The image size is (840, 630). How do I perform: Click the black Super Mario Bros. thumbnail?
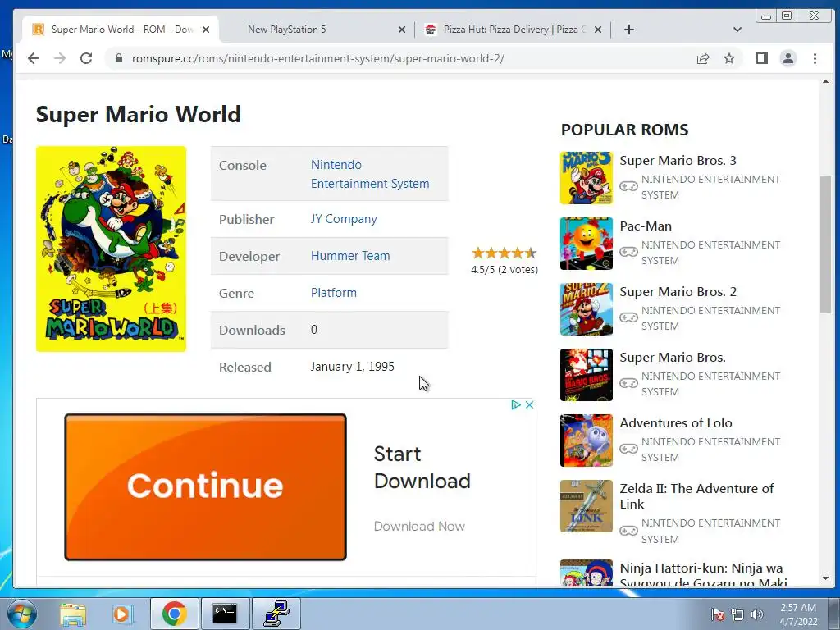(x=586, y=375)
